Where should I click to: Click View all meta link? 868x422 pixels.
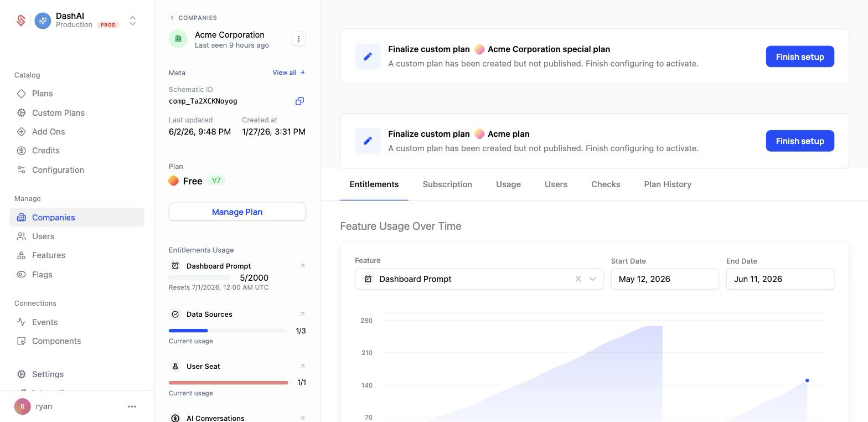[x=288, y=73]
